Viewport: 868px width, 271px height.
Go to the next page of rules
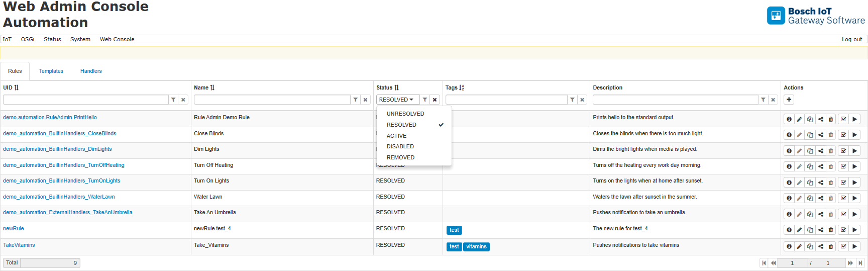click(850, 263)
